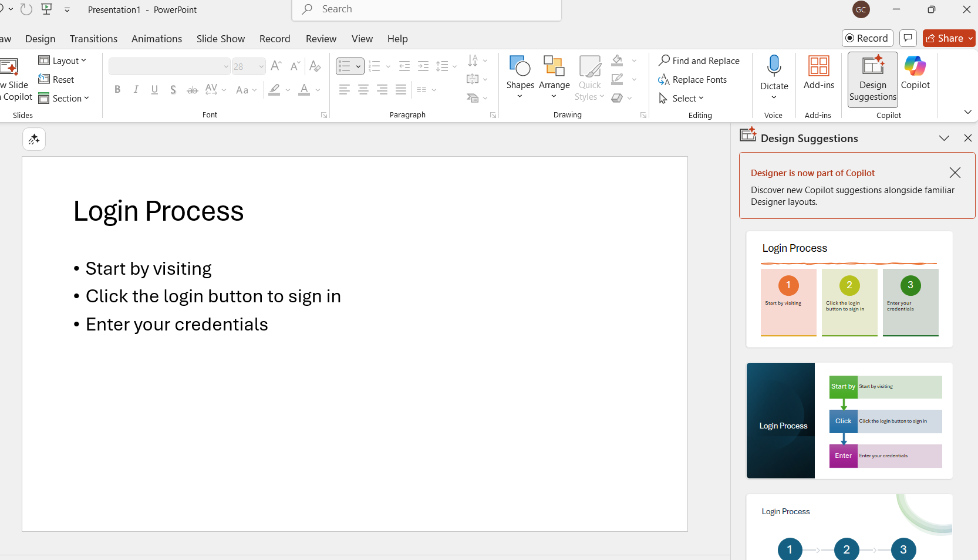Screen dimensions: 978x560
Task: Open the Copilot pane
Action: [x=915, y=73]
